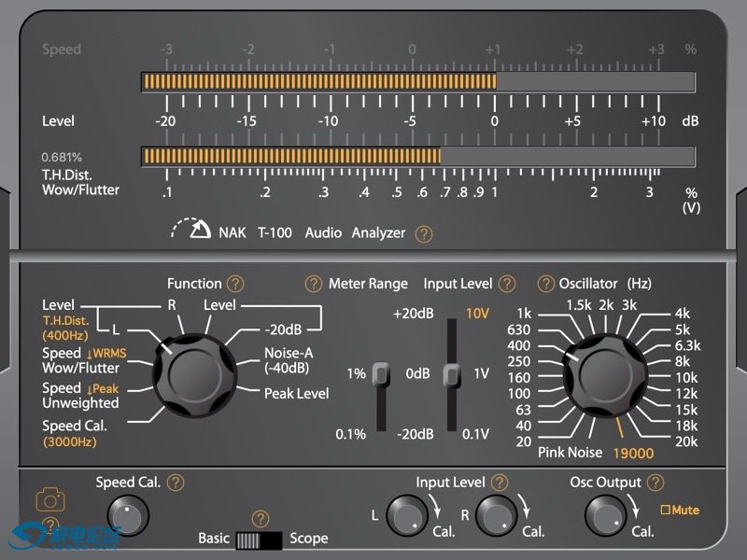
Task: Take a snapshot with the camera icon
Action: pos(50,499)
